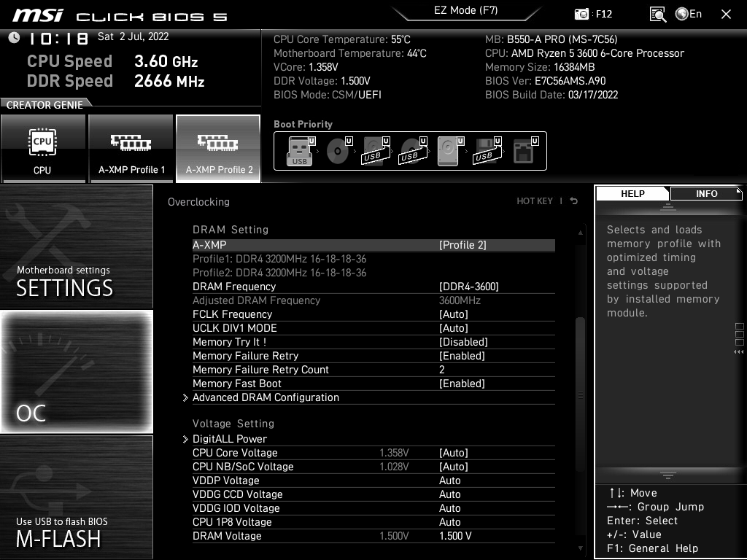The width and height of the screenshot is (747, 560).
Task: Open the DRAM Frequency value dropdown
Action: (469, 287)
